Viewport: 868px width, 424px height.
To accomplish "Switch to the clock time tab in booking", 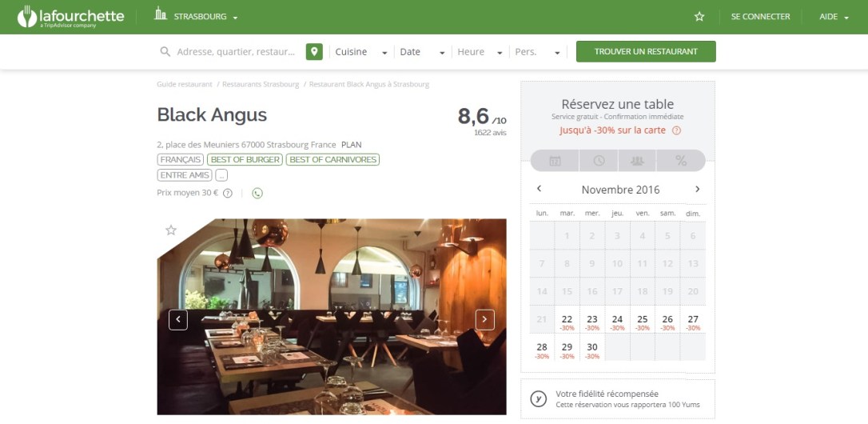I will pos(599,161).
